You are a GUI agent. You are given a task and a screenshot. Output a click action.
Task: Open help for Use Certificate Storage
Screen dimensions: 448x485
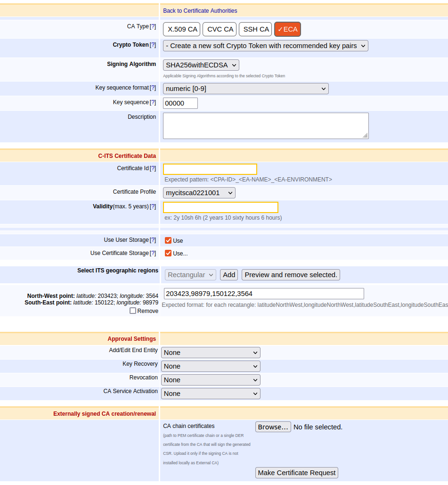[x=154, y=253]
